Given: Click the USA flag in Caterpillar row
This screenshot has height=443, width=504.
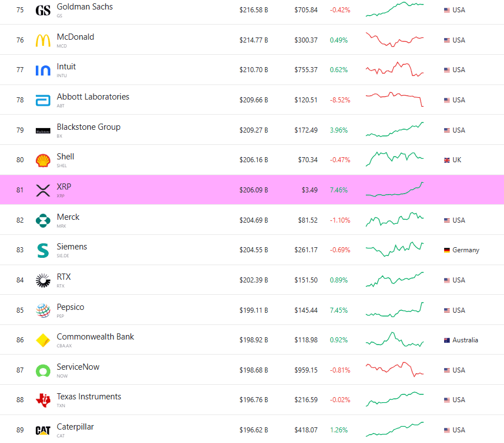Looking at the screenshot, I should tap(447, 430).
